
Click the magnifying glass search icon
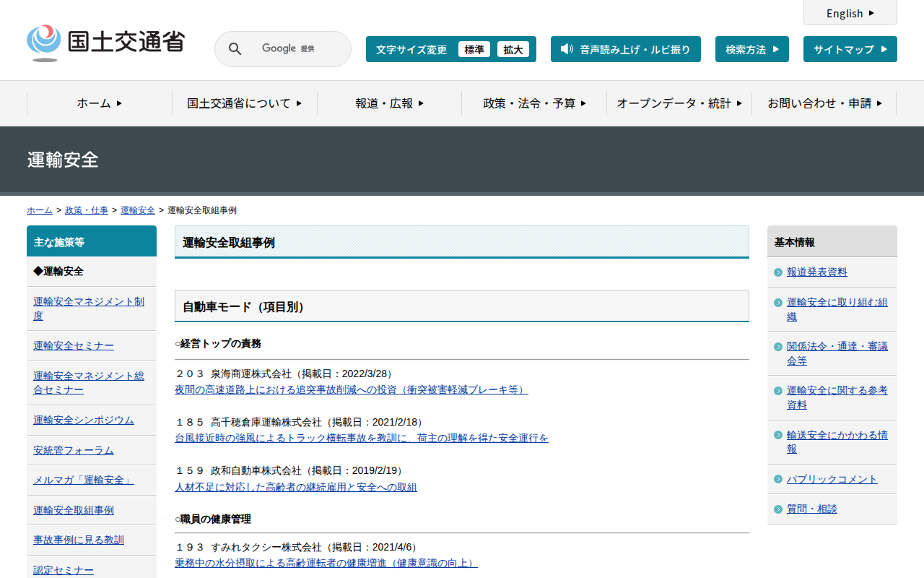click(235, 49)
